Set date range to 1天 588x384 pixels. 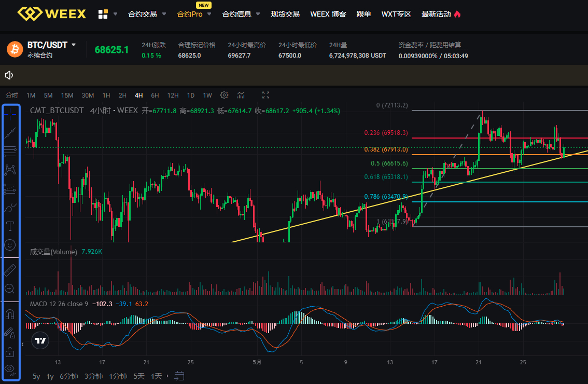coord(157,376)
